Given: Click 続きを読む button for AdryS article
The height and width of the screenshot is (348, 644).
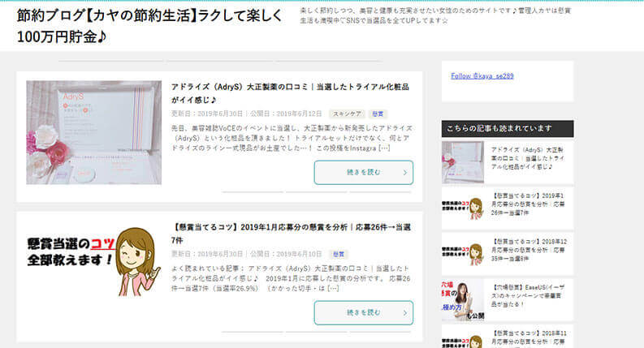Looking at the screenshot, I should click(x=364, y=172).
